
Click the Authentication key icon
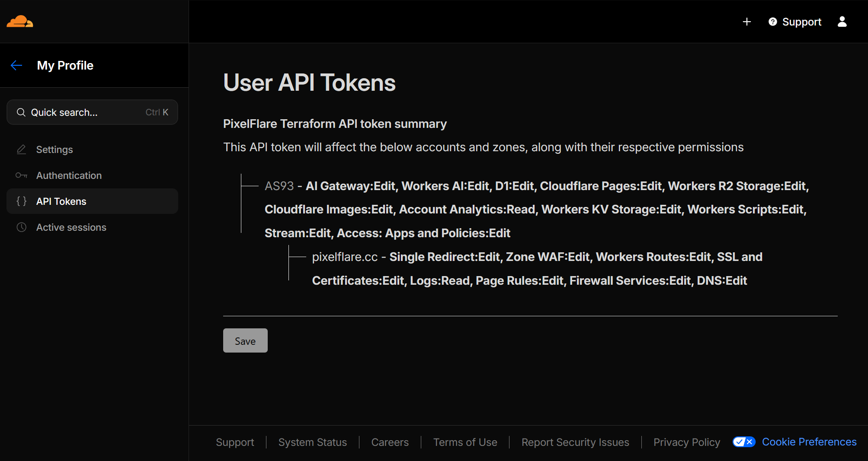(x=21, y=175)
